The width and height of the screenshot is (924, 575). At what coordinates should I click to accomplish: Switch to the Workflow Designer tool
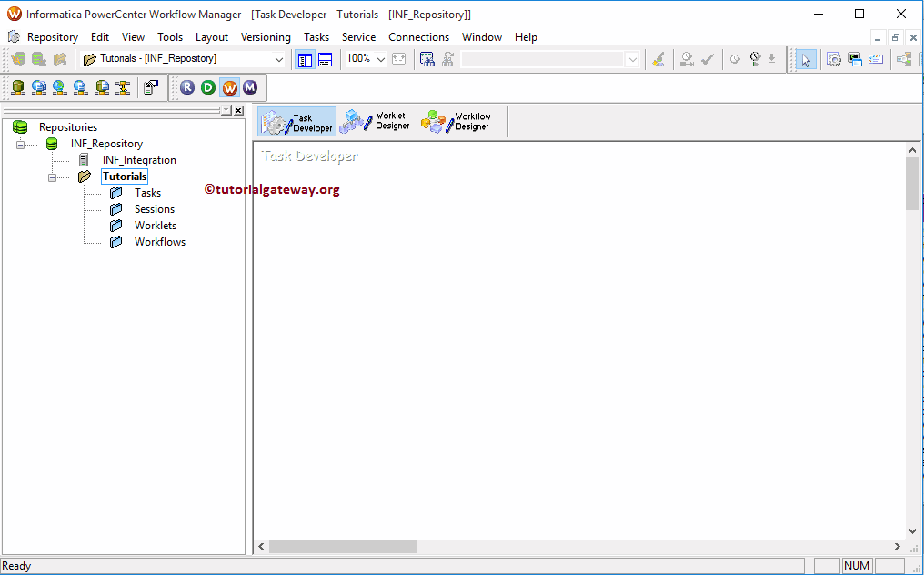coord(456,122)
